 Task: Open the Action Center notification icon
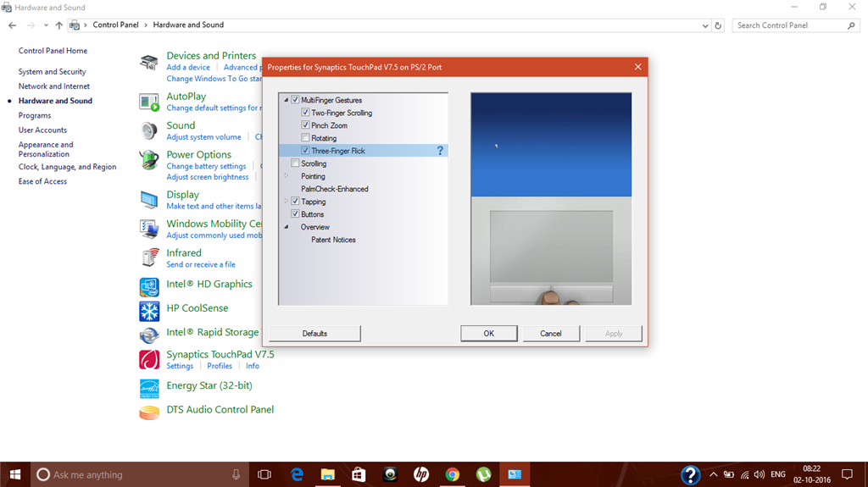847,474
